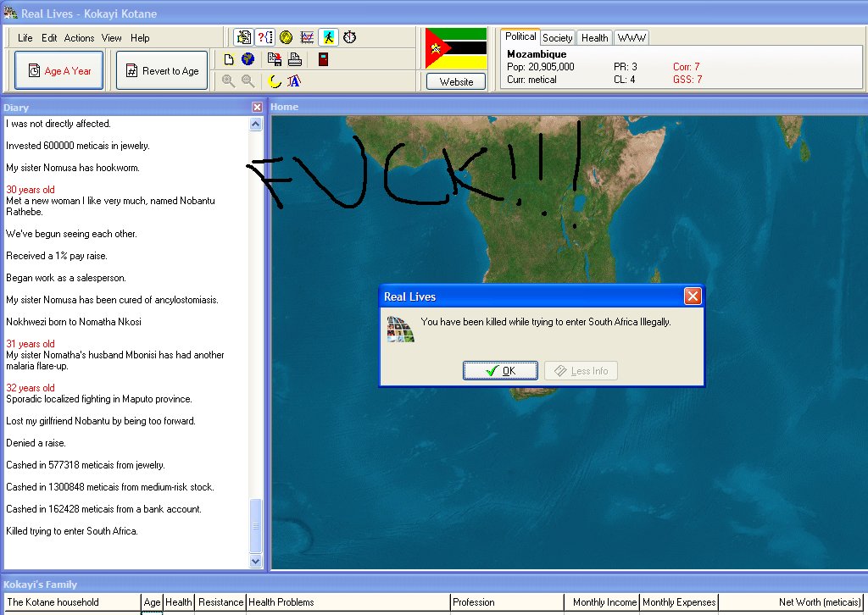868x615 pixels.
Task: Open the View menu
Action: click(111, 37)
